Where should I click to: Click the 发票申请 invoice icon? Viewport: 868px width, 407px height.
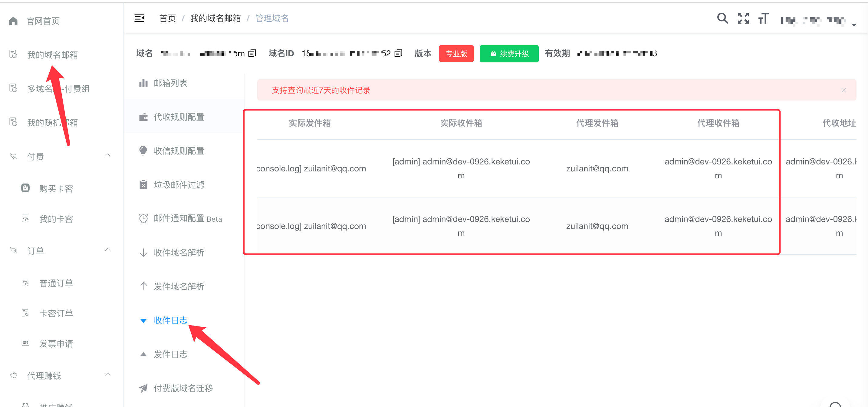[25, 343]
